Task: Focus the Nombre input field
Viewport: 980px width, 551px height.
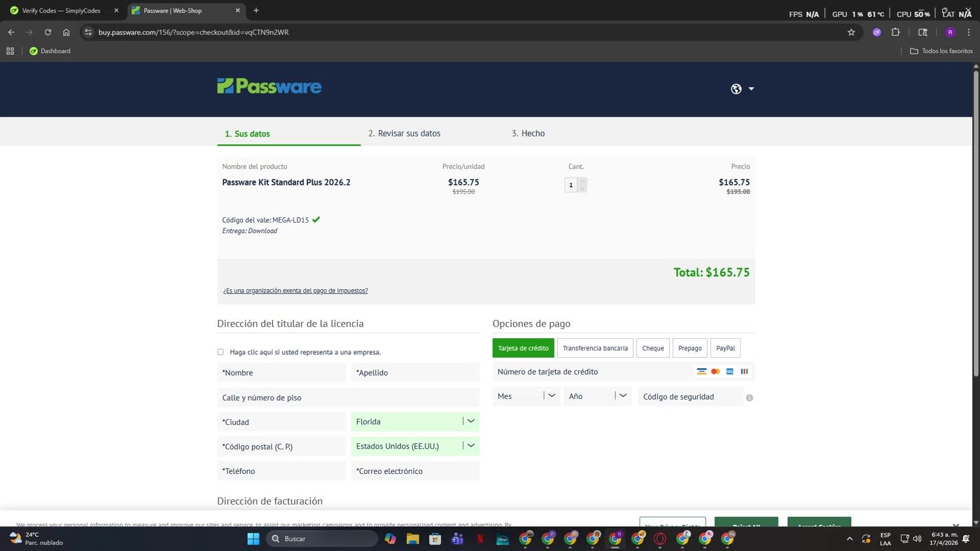Action: 282,373
